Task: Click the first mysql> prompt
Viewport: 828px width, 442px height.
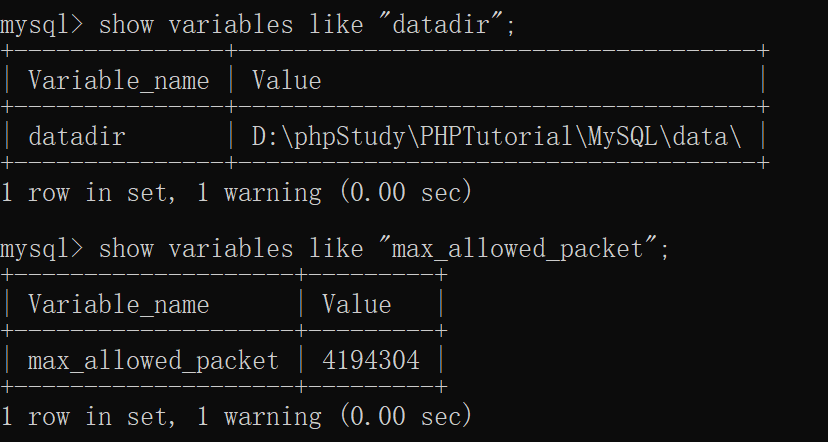Action: [42, 25]
